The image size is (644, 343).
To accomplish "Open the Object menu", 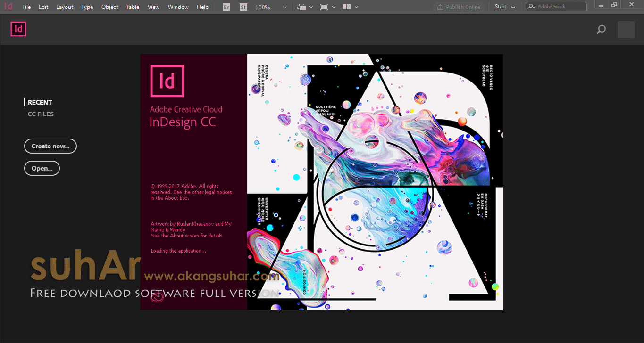I will [x=110, y=7].
